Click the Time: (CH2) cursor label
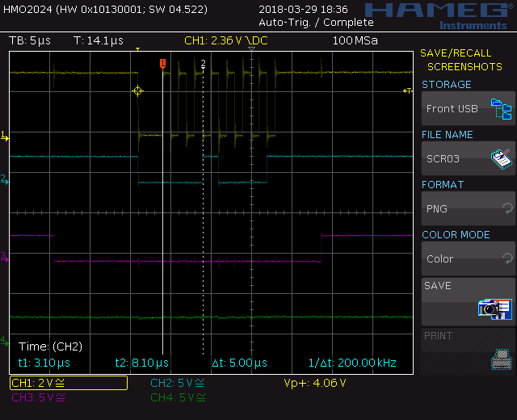Image resolution: width=517 pixels, height=420 pixels. point(50,346)
